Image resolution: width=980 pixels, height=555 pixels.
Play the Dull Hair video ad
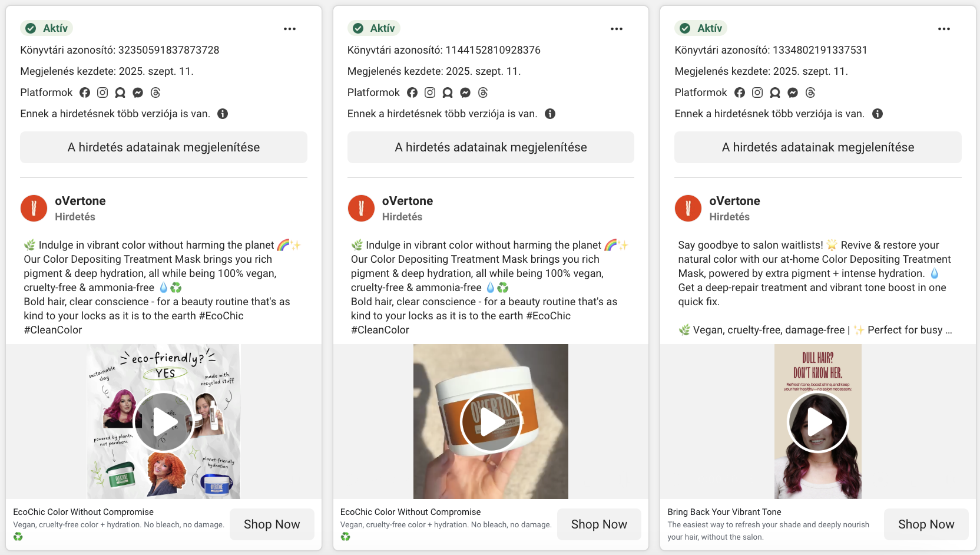[817, 422]
